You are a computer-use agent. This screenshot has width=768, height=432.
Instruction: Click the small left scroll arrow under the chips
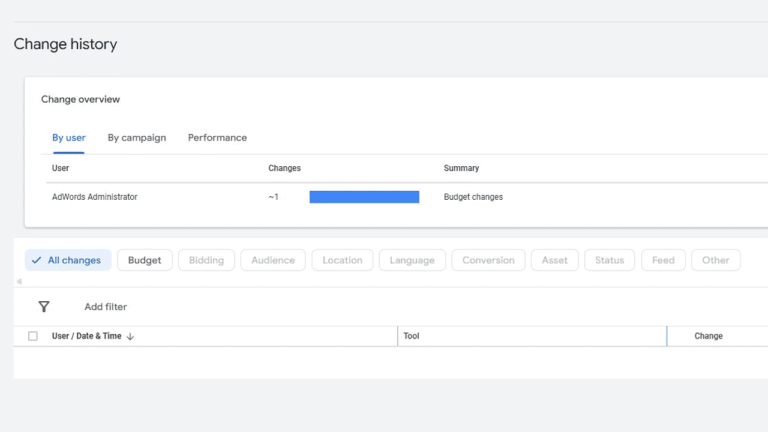(19, 281)
